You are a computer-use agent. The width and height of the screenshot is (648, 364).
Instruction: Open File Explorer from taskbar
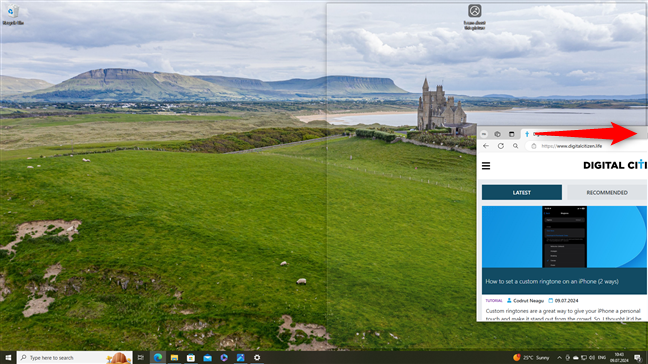point(174,357)
